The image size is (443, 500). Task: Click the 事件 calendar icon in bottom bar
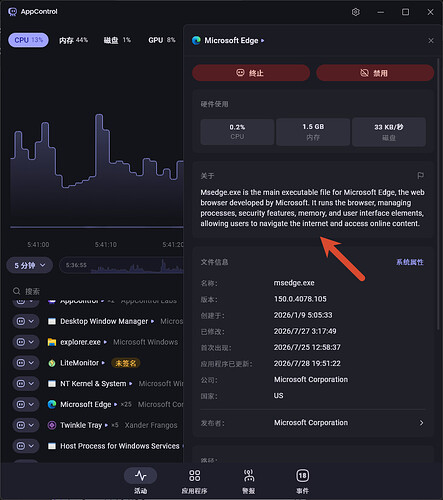pyautogui.click(x=302, y=476)
